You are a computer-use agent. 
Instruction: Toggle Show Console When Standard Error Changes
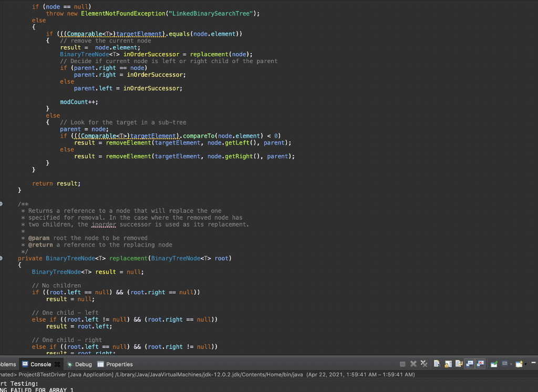point(481,364)
